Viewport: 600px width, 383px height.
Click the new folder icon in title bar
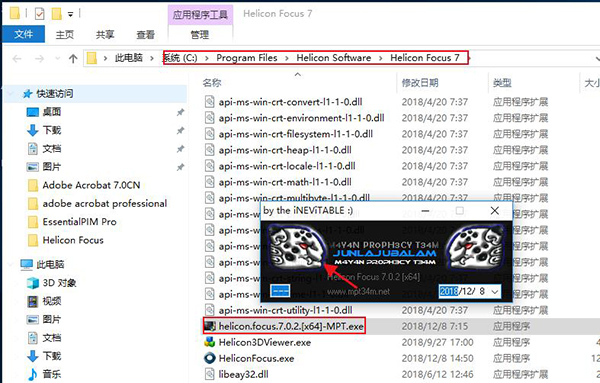tap(56, 14)
